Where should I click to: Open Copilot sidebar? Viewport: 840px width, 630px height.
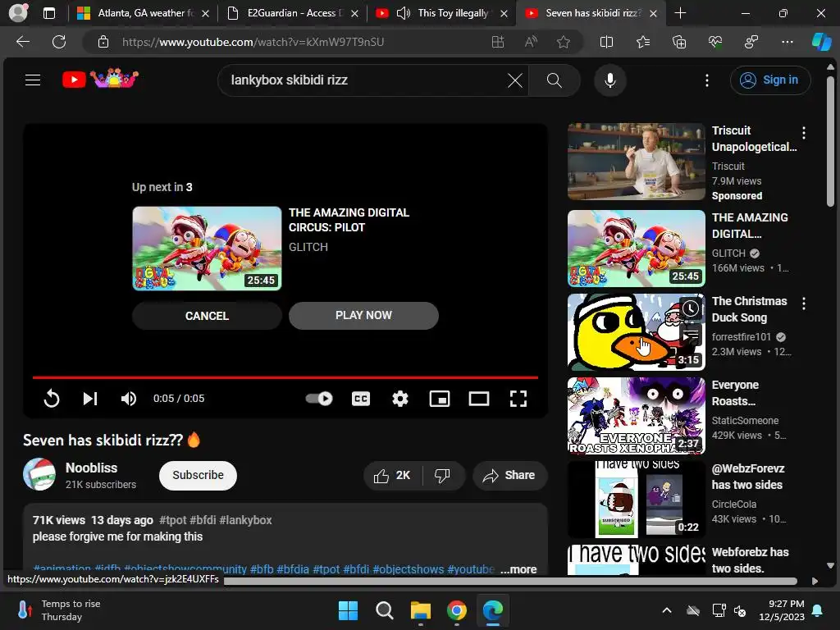point(822,42)
